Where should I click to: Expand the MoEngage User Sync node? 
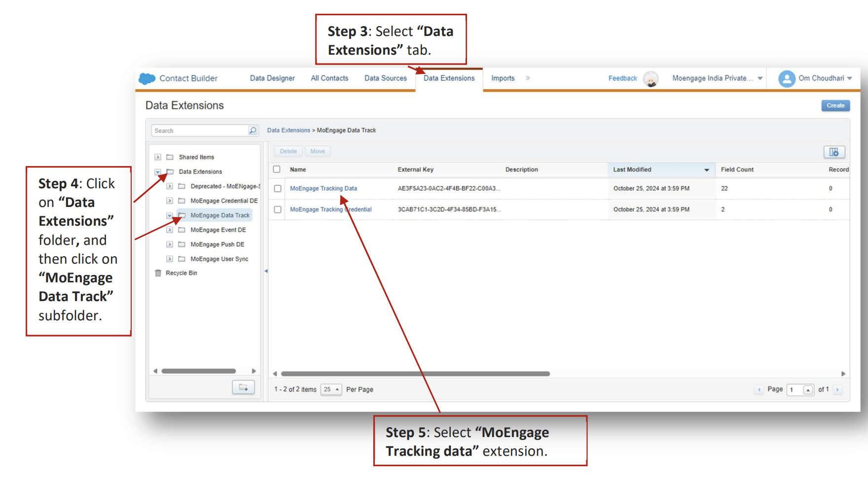point(170,259)
